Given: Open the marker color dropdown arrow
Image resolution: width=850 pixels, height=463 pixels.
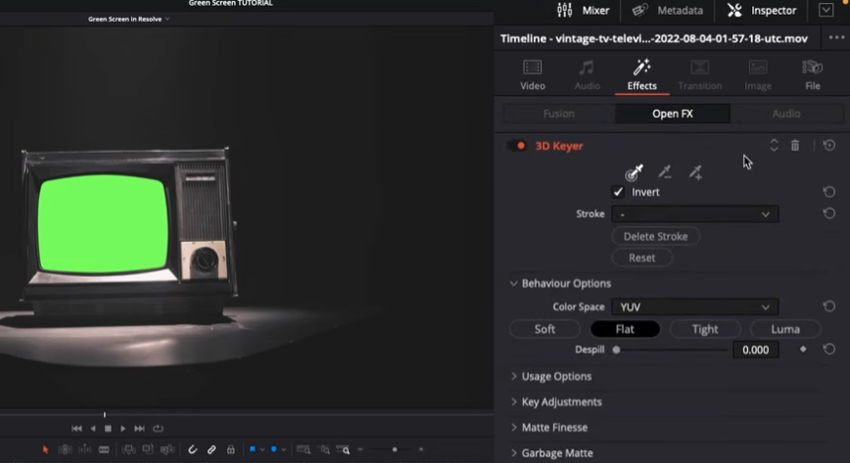Looking at the screenshot, I should [x=284, y=449].
